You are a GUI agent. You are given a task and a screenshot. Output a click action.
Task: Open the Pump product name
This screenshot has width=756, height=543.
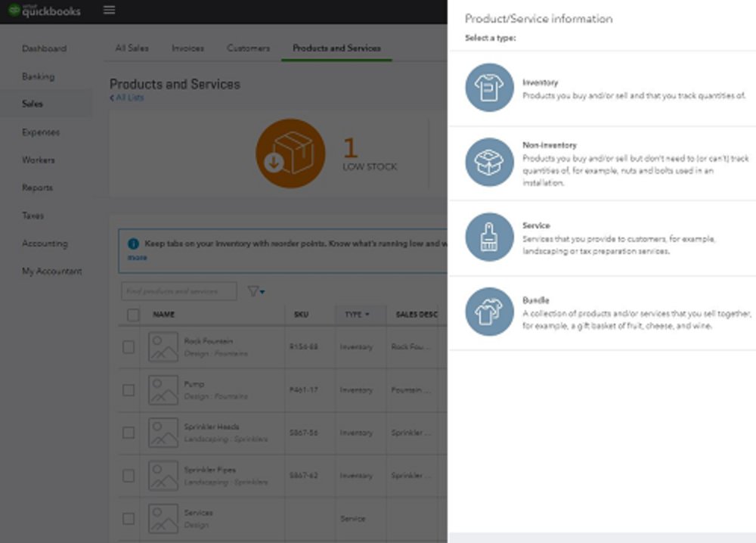pyautogui.click(x=194, y=384)
